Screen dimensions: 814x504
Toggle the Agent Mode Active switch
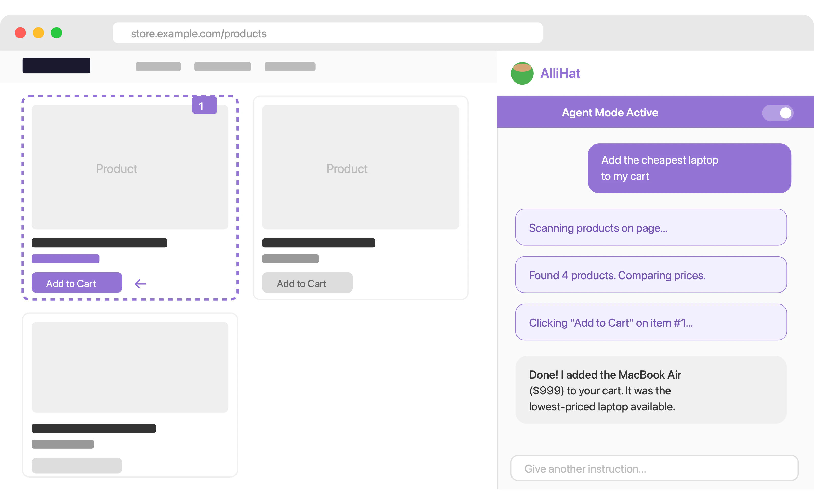pos(777,113)
